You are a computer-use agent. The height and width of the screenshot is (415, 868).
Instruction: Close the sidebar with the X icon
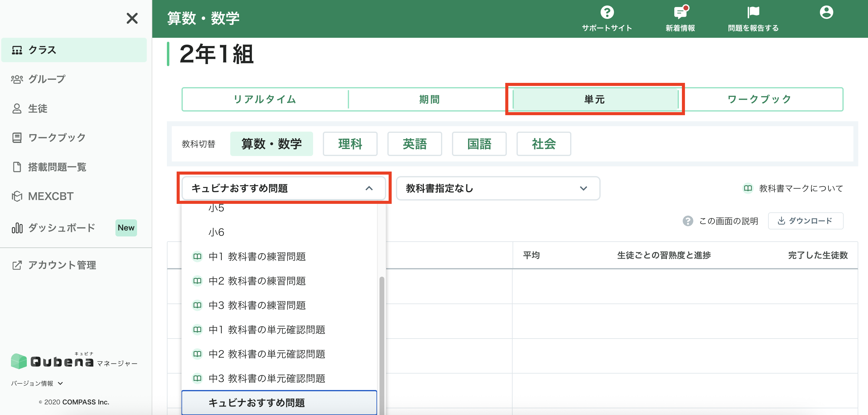(x=132, y=18)
